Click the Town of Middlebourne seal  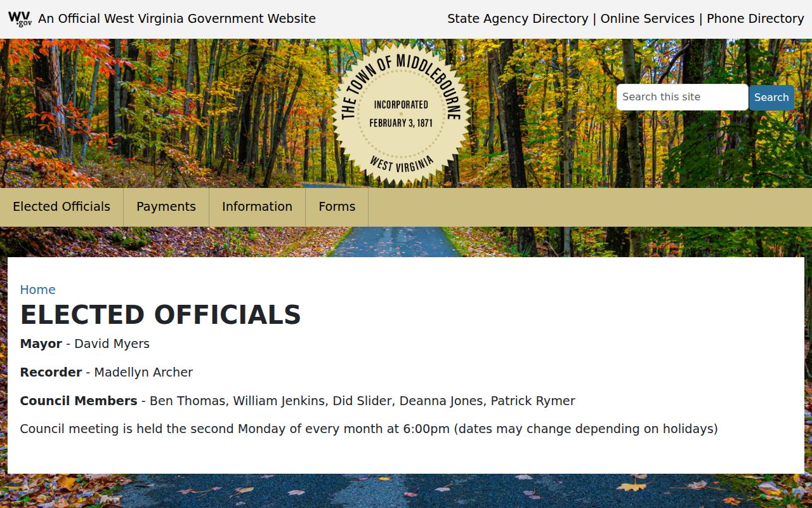pyautogui.click(x=401, y=115)
